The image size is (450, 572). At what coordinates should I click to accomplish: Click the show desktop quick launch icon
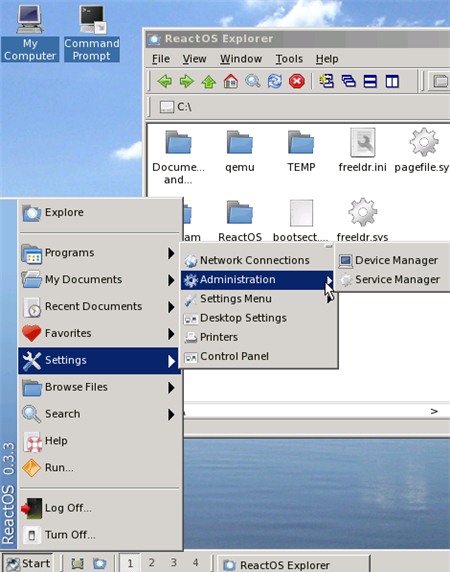77,563
